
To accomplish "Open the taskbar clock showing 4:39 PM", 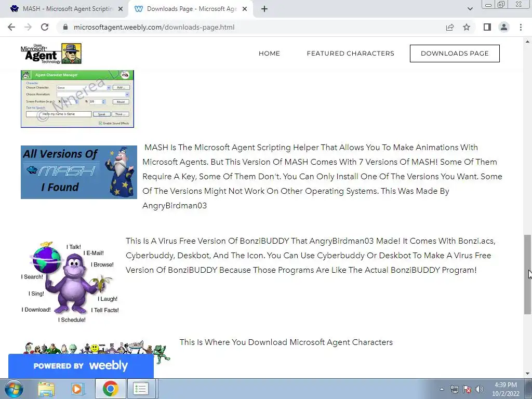I will point(506,389).
